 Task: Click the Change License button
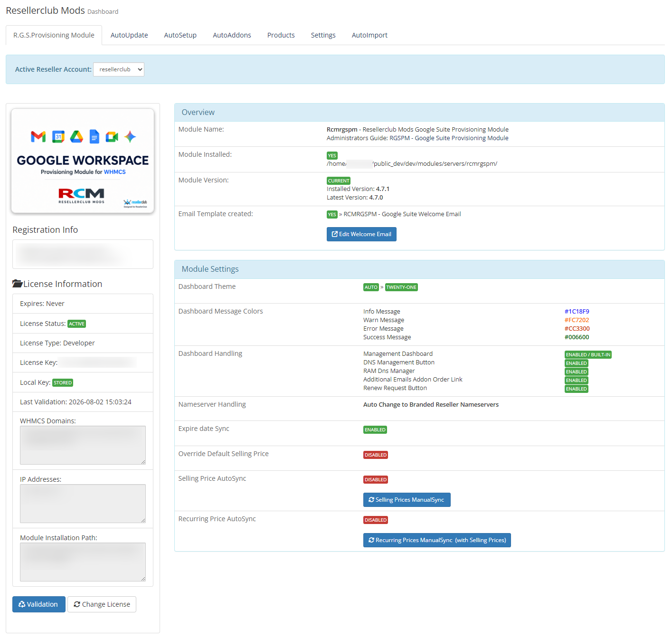[x=102, y=604]
